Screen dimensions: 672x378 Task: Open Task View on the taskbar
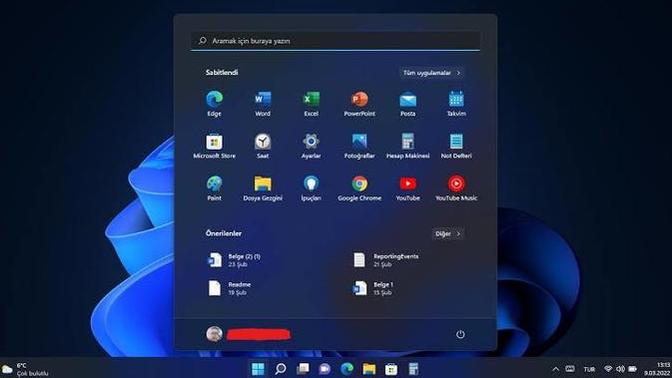[x=303, y=369]
